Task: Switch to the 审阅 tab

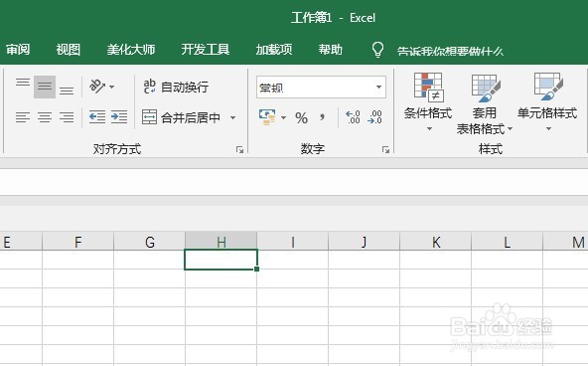Action: pos(18,50)
